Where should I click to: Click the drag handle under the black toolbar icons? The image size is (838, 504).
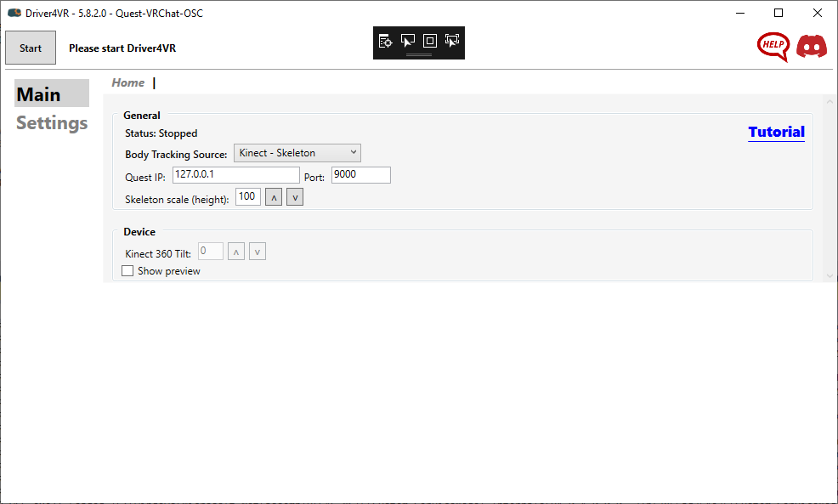[419, 54]
